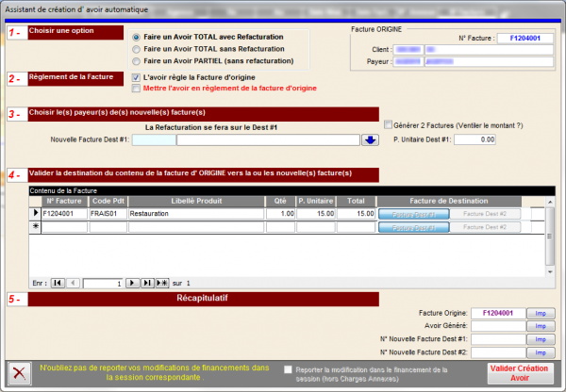Pick Faire un Avoir PARTIEL option

[x=138, y=60]
